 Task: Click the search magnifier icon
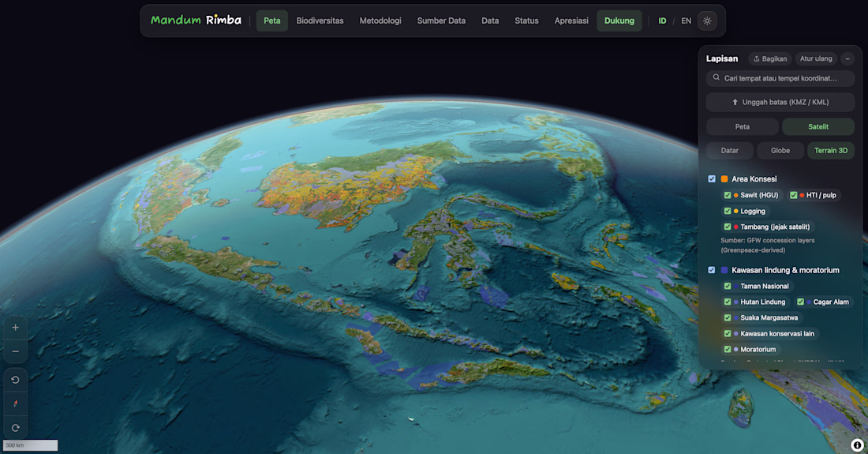(x=716, y=78)
